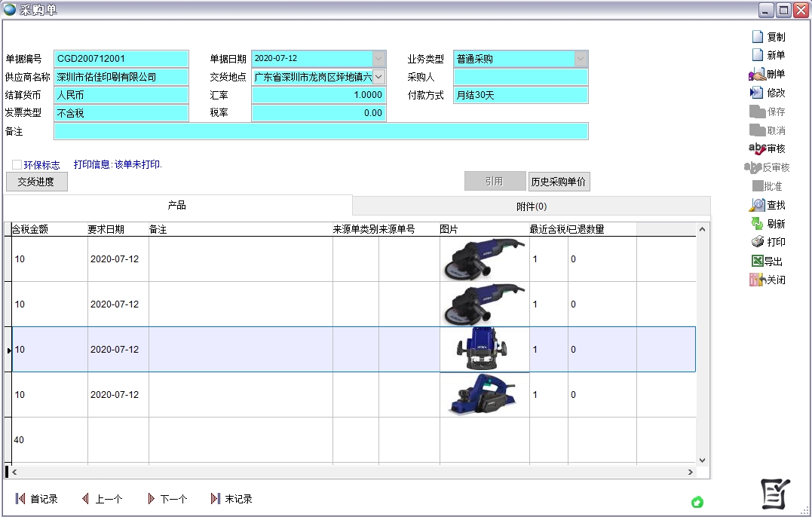Jump to last record using 末记录
Screen dimensions: 812x517
tap(231, 498)
